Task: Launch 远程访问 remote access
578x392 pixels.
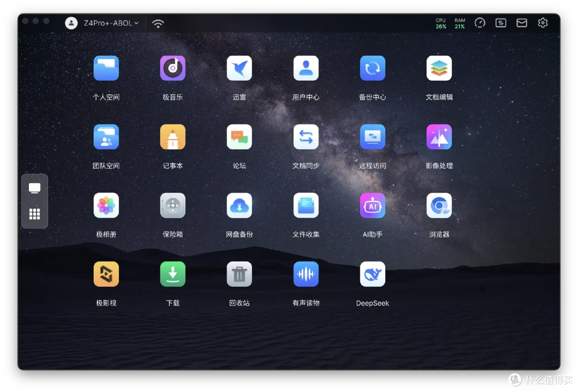Action: (x=372, y=137)
